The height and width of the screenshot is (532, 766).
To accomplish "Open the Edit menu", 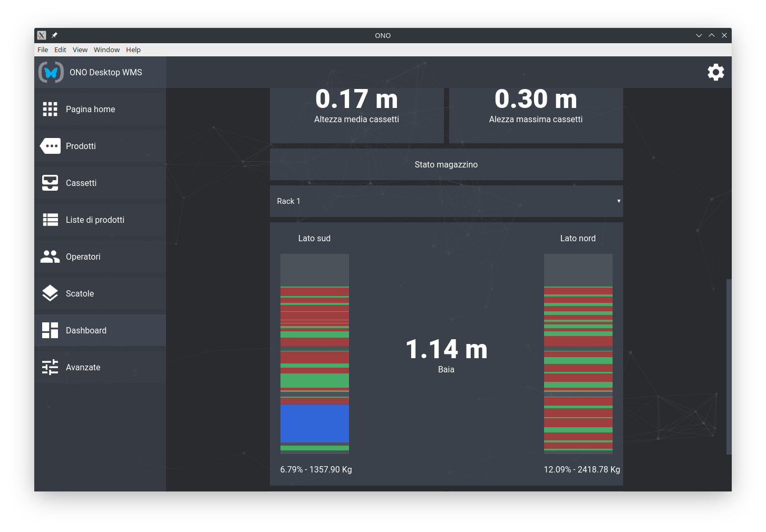I will [60, 50].
